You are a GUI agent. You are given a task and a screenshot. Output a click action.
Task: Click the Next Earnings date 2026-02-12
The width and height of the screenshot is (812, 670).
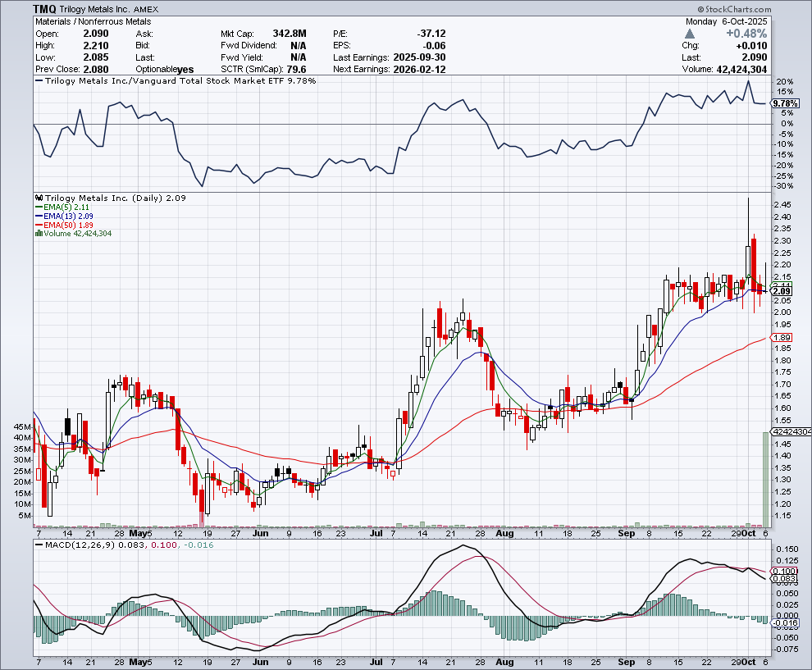(419, 70)
